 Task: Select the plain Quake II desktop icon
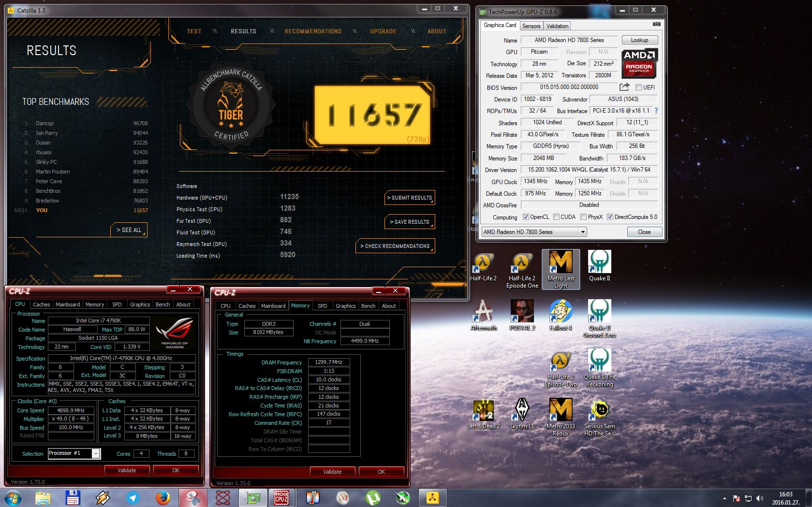click(x=599, y=266)
